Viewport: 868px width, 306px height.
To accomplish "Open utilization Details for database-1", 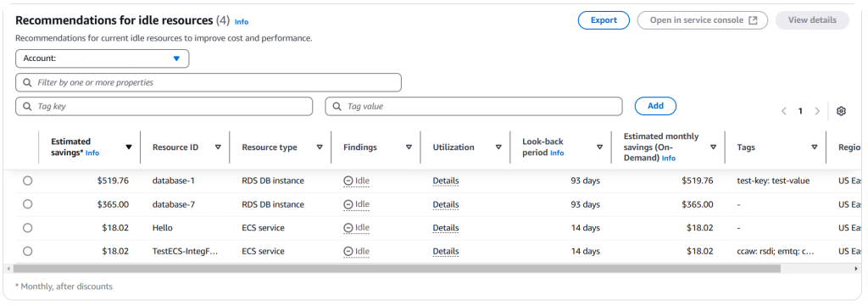I will click(446, 181).
